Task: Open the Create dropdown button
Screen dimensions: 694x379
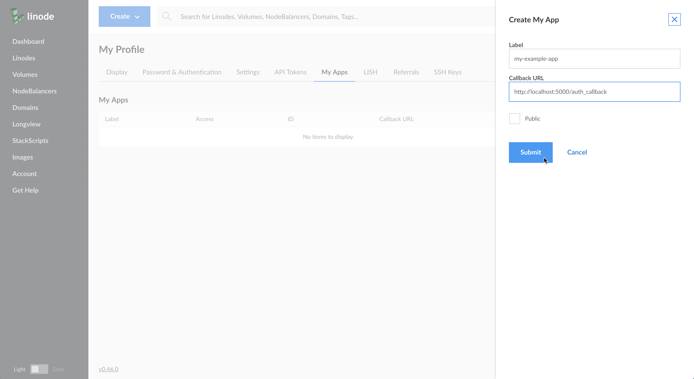Action: 124,16
